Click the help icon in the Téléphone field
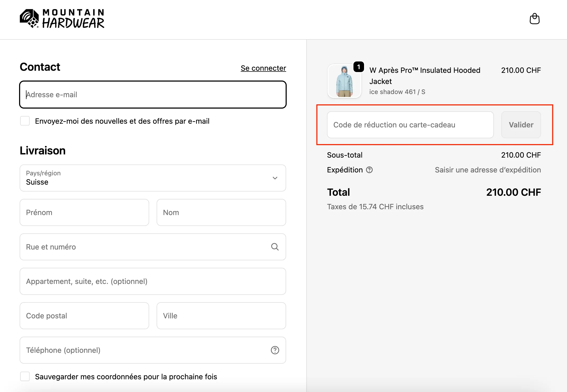Viewport: 567px width, 392px height. (275, 350)
